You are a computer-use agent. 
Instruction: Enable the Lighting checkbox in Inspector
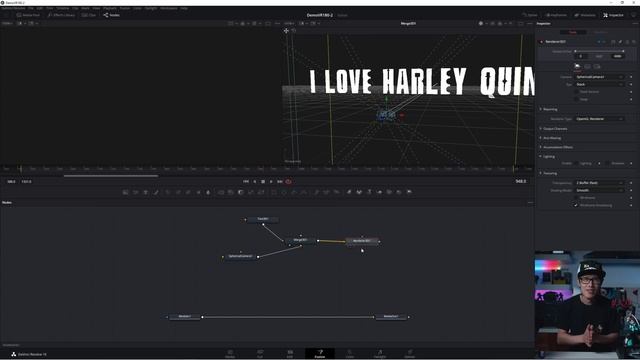pyautogui.click(x=576, y=163)
